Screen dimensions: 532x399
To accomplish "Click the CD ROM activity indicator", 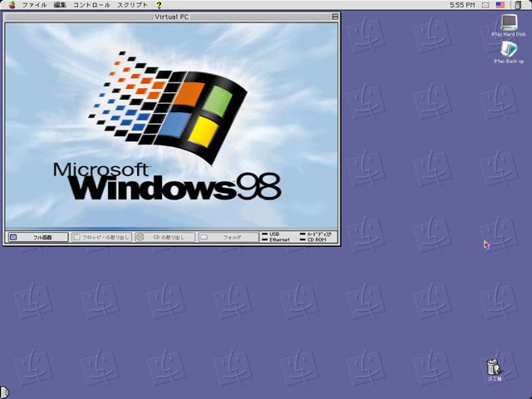I will [x=313, y=240].
